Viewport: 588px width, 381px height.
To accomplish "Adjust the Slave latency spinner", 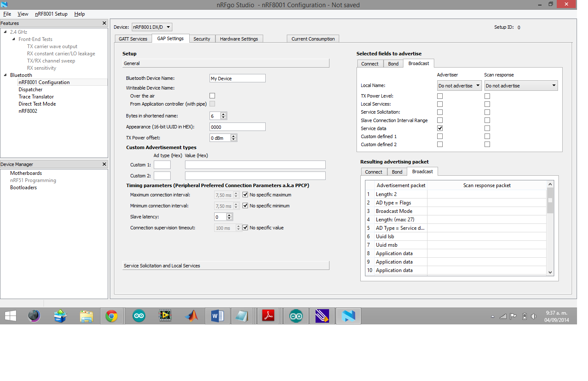I will click(x=229, y=217).
